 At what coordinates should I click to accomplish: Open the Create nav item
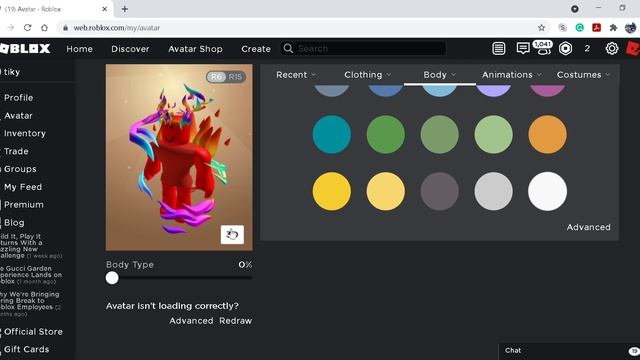(256, 49)
